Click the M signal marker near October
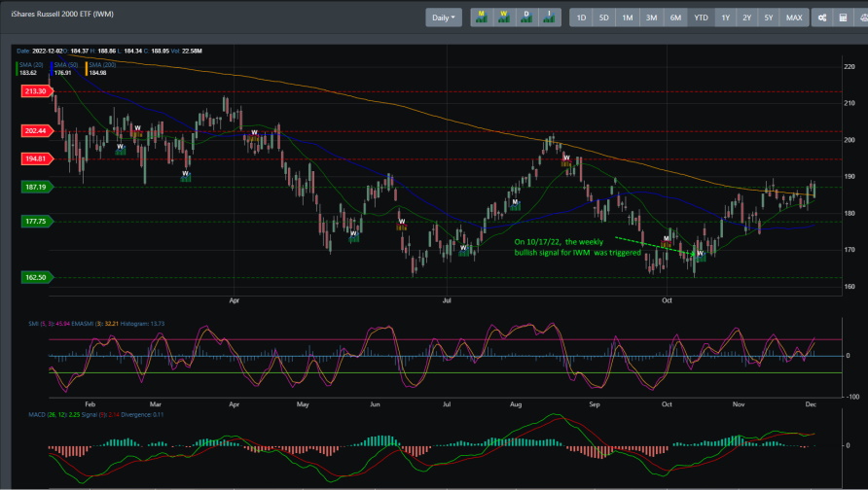Image resolution: width=868 pixels, height=490 pixels. (666, 240)
